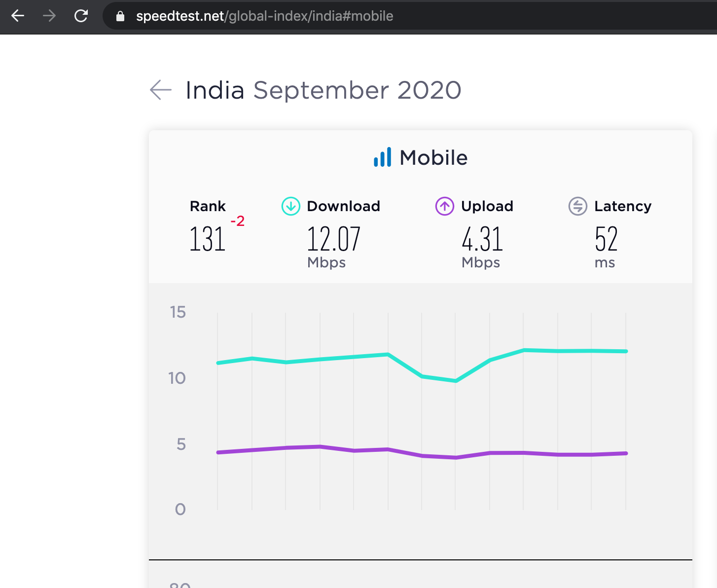This screenshot has height=588, width=717.
Task: Click the URL in the address bar
Action: [x=264, y=16]
